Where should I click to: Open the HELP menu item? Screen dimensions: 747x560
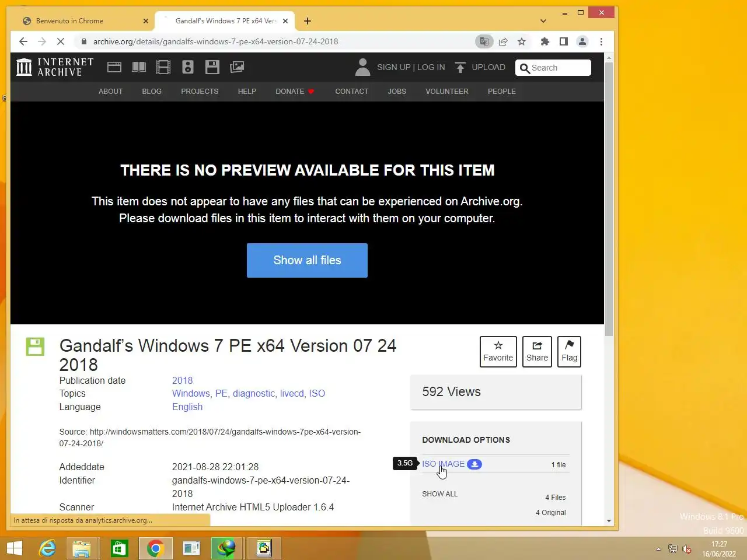click(x=247, y=92)
